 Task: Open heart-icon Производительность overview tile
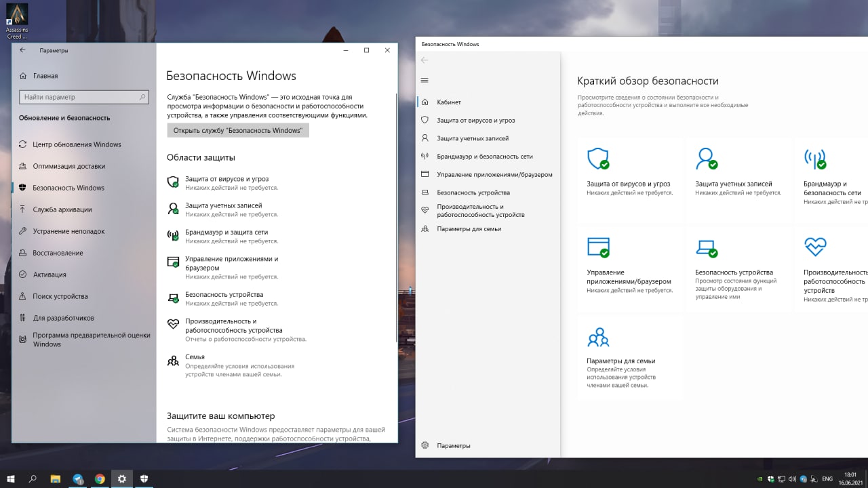point(833,268)
